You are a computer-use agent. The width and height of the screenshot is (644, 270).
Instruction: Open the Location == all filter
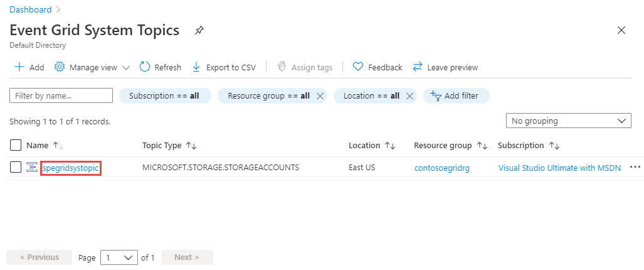pos(371,95)
